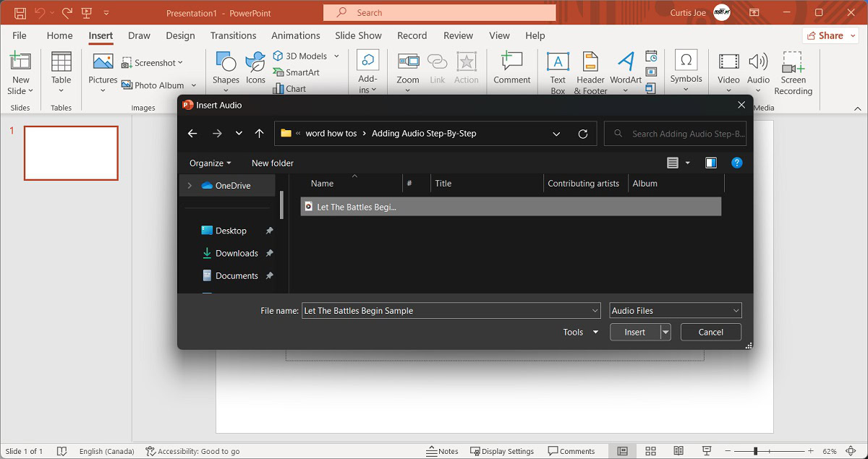Click the Refresh icon beside address bar
The height and width of the screenshot is (459, 868).
(583, 134)
